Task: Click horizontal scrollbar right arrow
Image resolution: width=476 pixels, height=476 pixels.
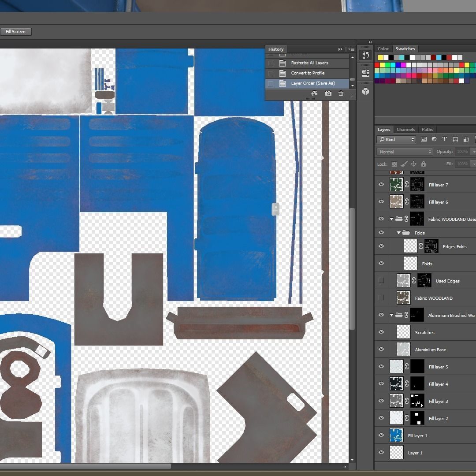Action: pos(346,467)
